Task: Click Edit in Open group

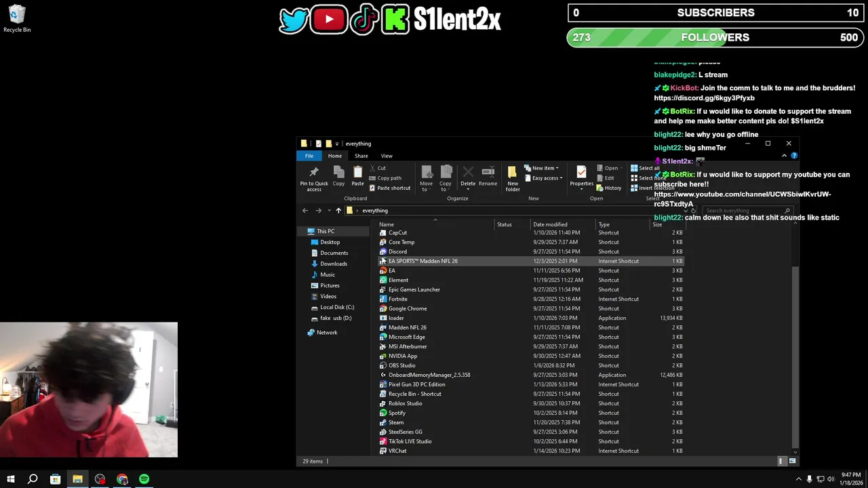Action: tap(605, 178)
